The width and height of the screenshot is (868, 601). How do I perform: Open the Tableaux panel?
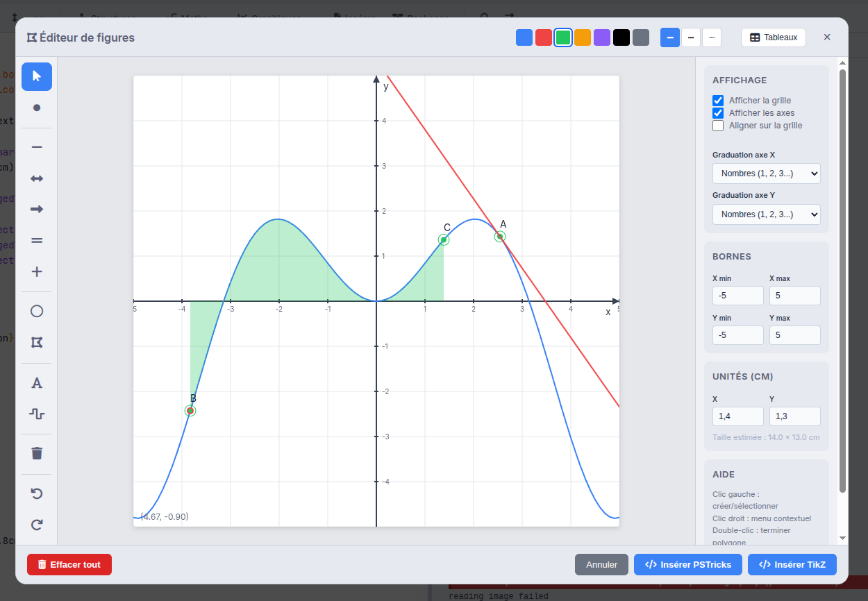click(773, 37)
